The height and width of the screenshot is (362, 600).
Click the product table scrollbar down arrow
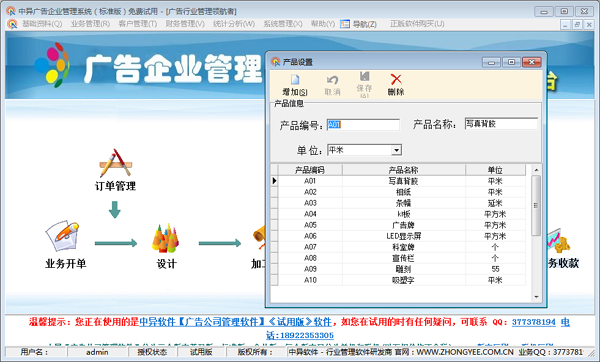536,297
